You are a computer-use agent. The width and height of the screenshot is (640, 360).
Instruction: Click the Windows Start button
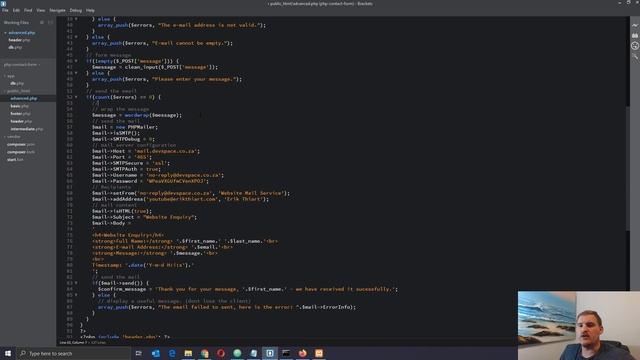point(8,353)
